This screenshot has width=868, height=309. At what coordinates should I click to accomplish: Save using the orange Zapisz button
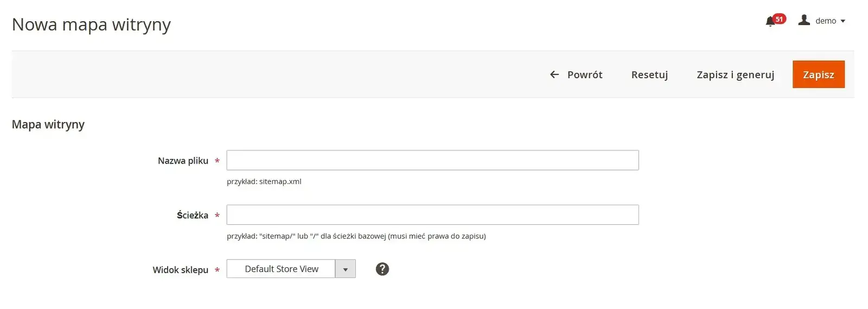click(x=818, y=74)
